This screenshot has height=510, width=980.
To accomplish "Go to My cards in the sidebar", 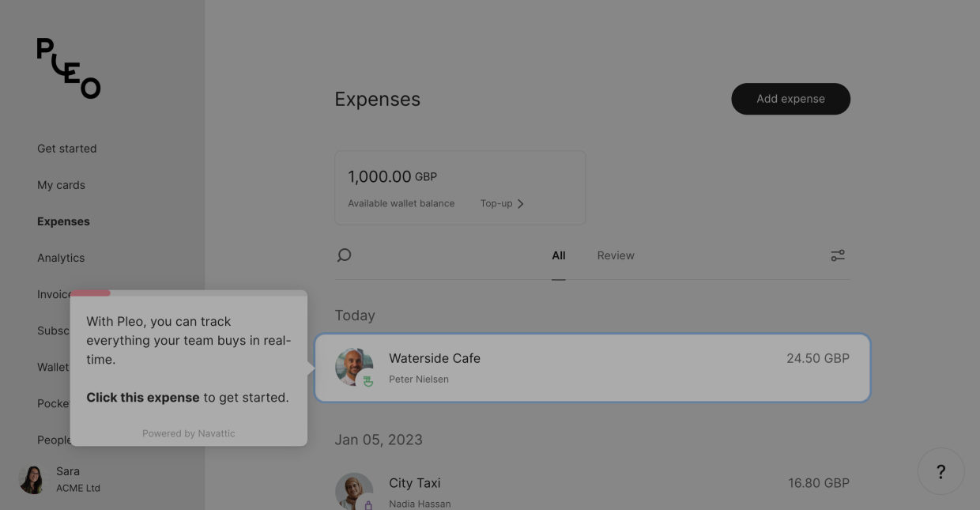I will pos(61,185).
